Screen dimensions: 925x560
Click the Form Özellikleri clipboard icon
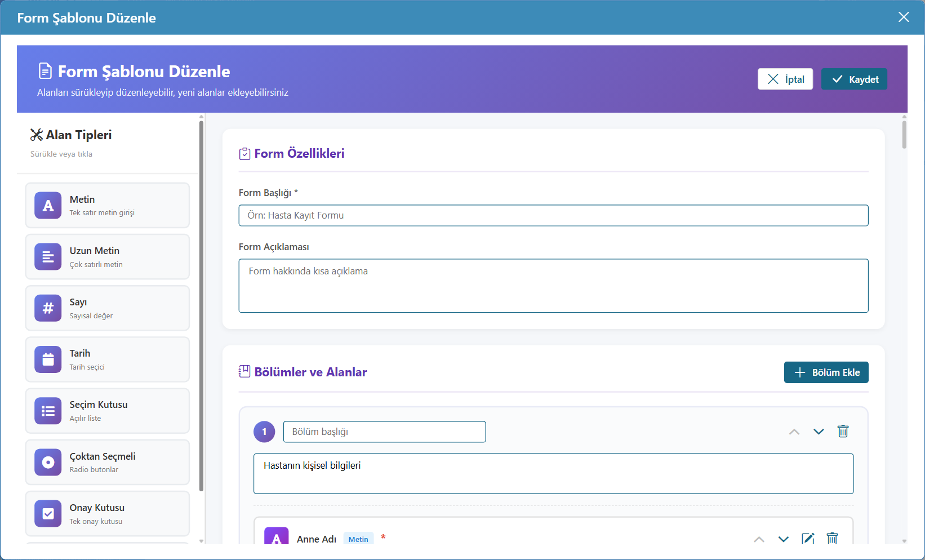coord(244,154)
